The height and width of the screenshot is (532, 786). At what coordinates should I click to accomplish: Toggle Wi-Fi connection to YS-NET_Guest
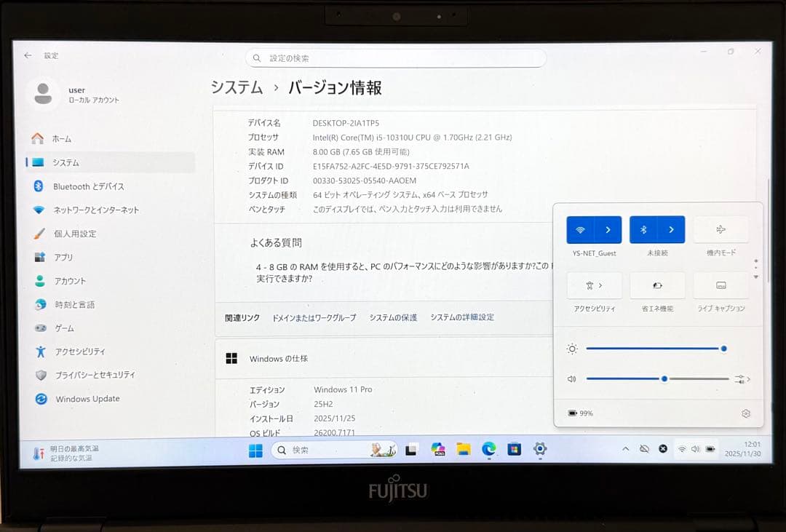pos(580,229)
